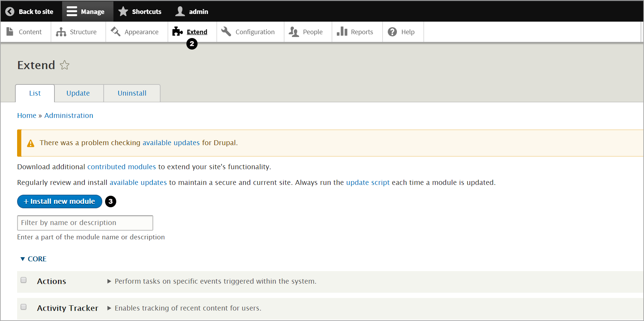Screen dimensions: 644x321
Task: Click the admin user silhouette icon
Action: (x=180, y=12)
